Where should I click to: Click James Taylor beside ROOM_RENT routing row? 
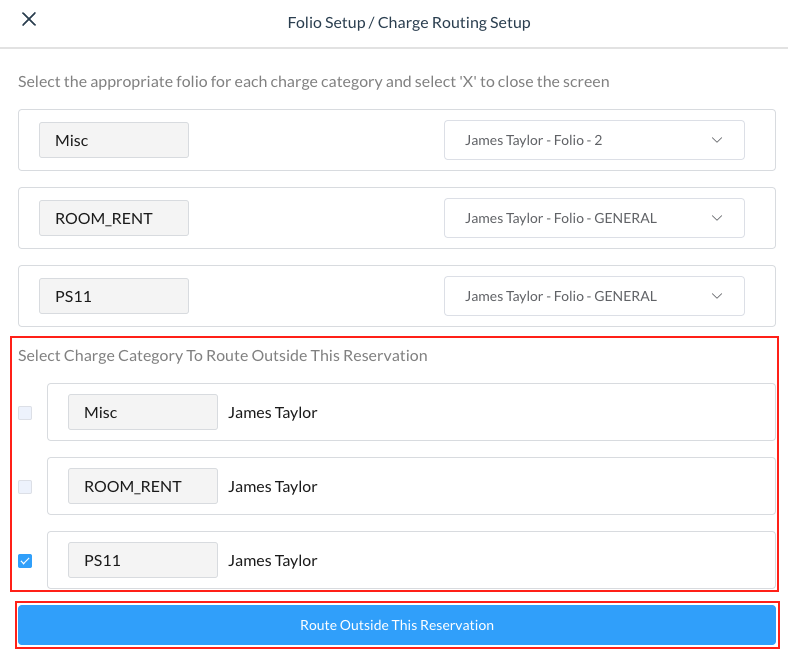pos(273,486)
